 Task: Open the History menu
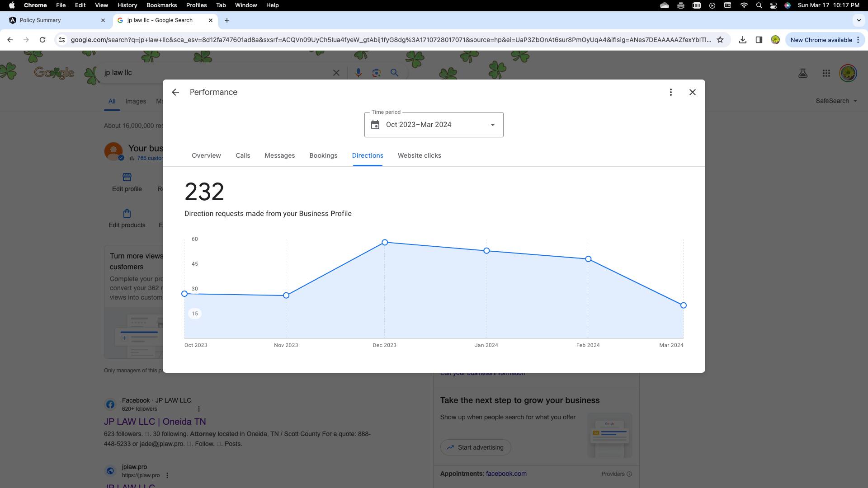pyautogui.click(x=127, y=5)
